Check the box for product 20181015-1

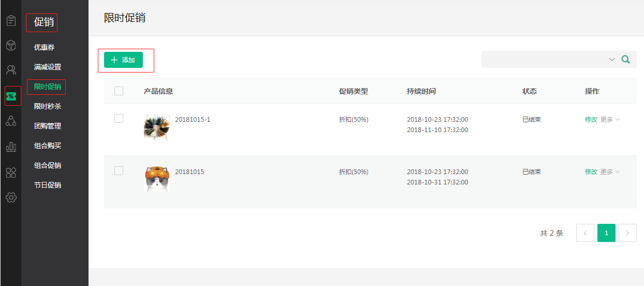click(x=119, y=118)
